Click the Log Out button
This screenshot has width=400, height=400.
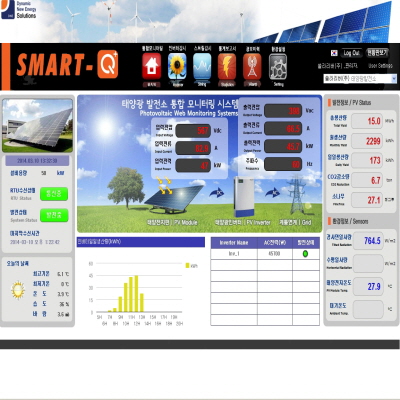(352, 53)
